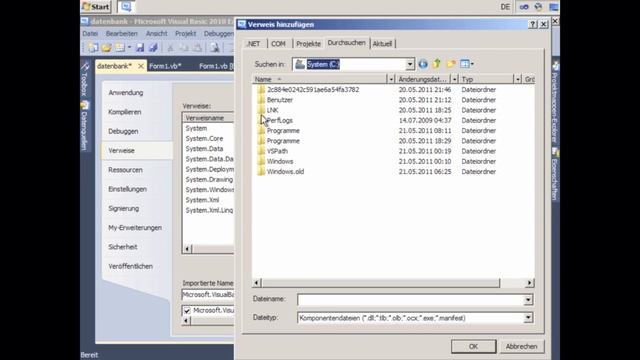Screen dimensions: 640x360
Task: Click the DE language indicator in the tray
Action: click(x=505, y=7)
